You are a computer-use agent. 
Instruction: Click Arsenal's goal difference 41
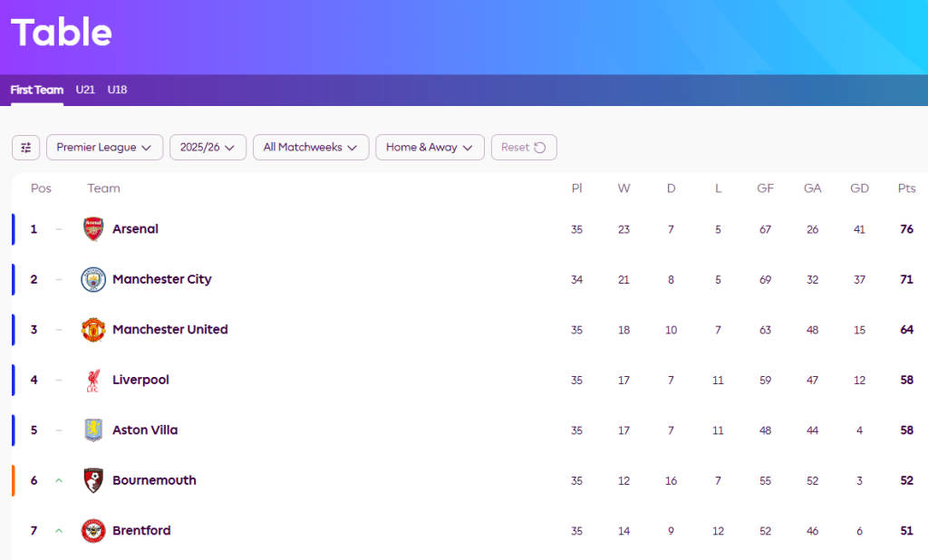(859, 229)
